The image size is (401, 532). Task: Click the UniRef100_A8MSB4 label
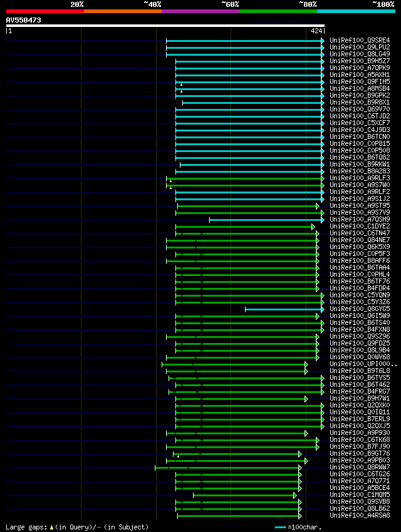pyautogui.click(x=360, y=88)
